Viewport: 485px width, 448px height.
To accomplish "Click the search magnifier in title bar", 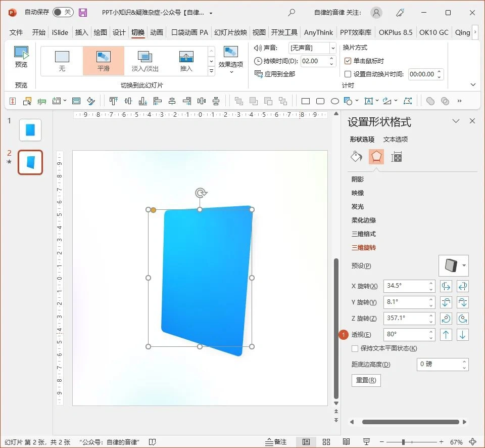I will tap(292, 13).
